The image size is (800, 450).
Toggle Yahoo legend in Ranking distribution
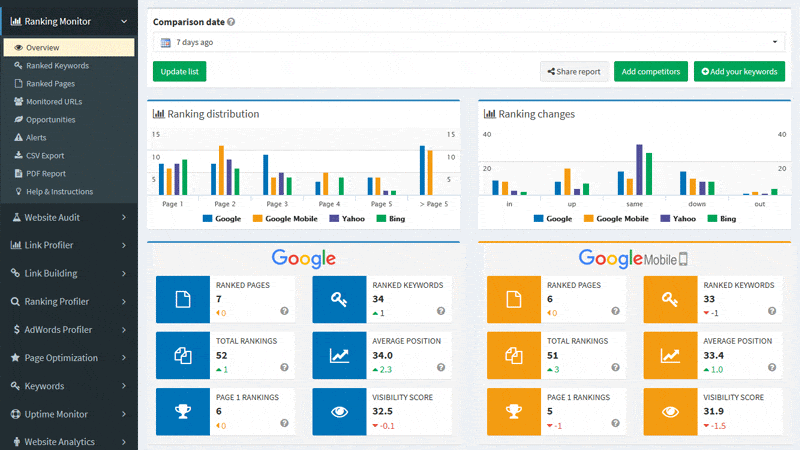pos(347,218)
